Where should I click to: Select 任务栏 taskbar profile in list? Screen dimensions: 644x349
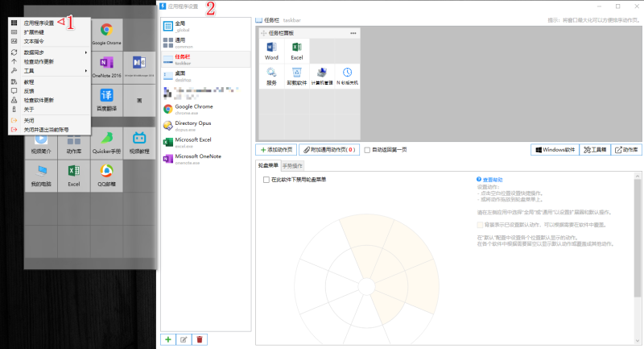[206, 60]
